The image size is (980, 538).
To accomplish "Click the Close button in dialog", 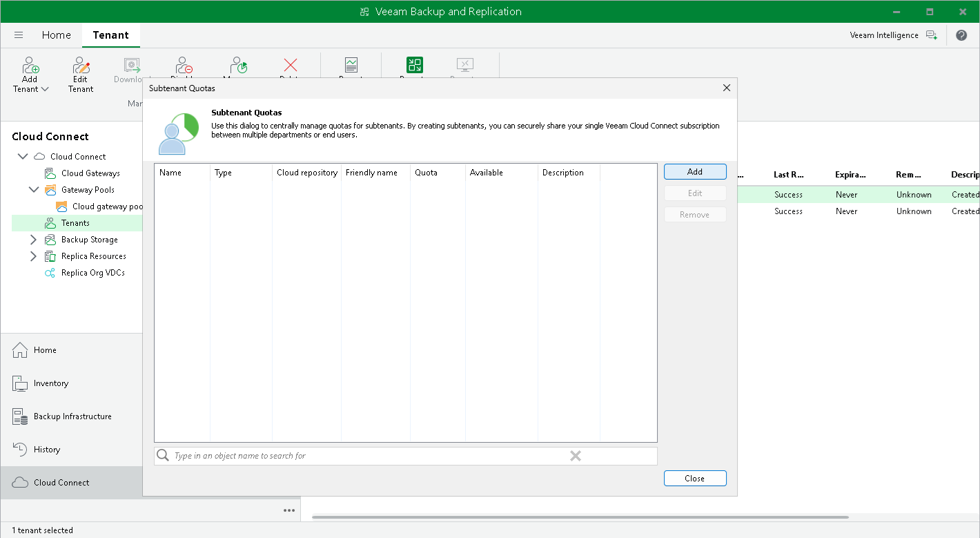I will pyautogui.click(x=695, y=479).
